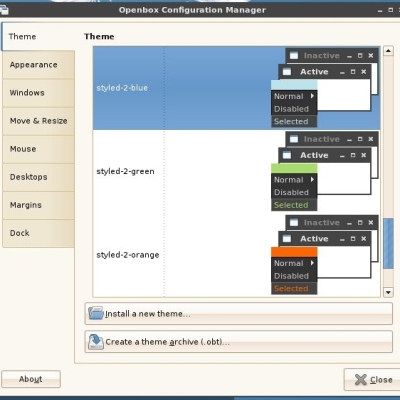Image resolution: width=400 pixels, height=400 pixels.
Task: Click the theme list scrollbar thumb
Action: (x=388, y=243)
